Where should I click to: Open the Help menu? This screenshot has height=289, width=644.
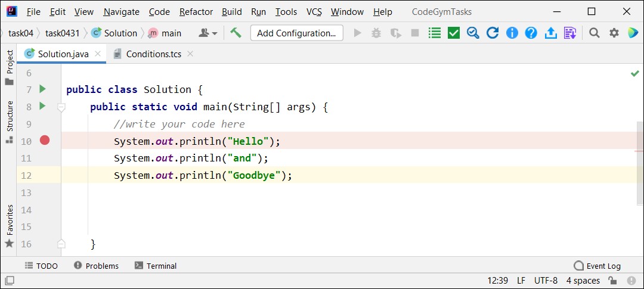[383, 12]
